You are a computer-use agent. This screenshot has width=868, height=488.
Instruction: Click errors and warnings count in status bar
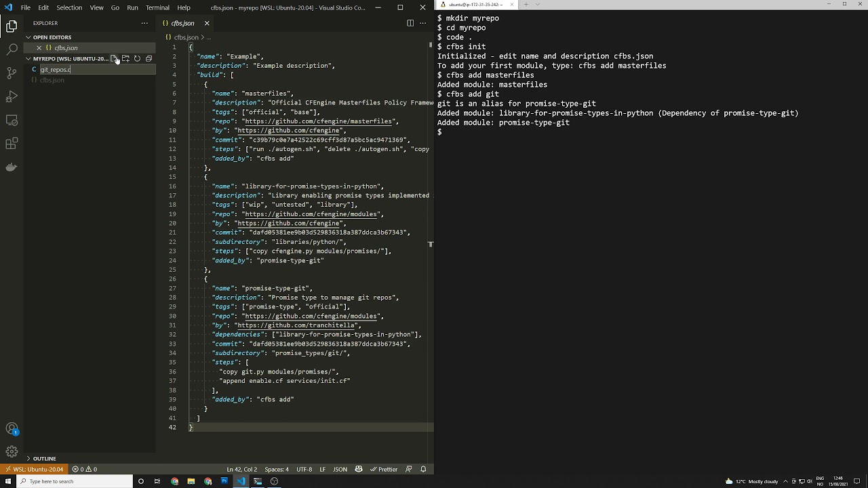[x=85, y=469]
